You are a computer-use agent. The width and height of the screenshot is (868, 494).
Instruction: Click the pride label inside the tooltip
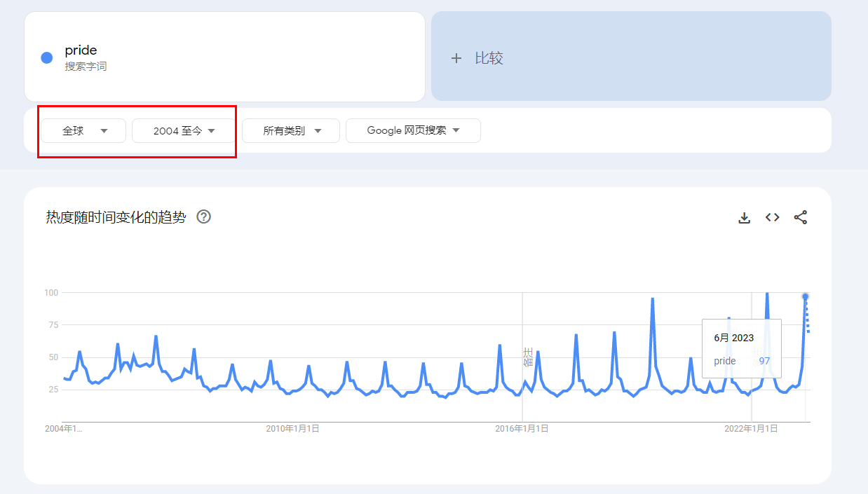pyautogui.click(x=724, y=361)
